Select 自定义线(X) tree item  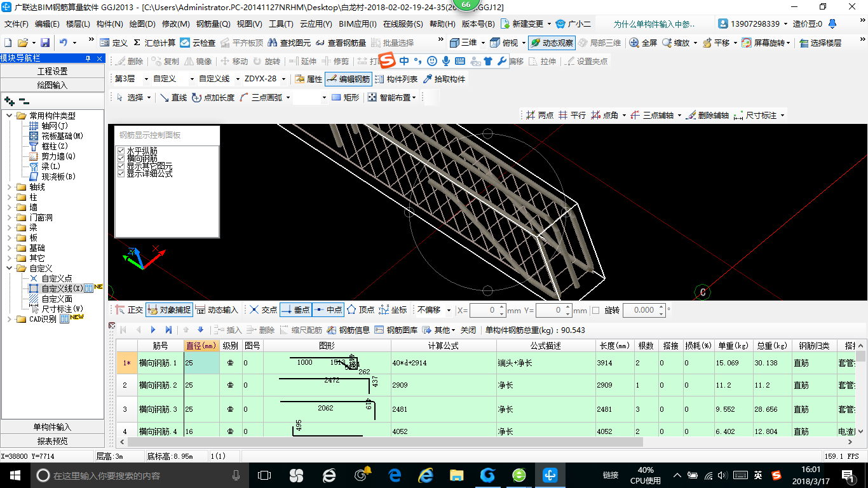coord(62,288)
